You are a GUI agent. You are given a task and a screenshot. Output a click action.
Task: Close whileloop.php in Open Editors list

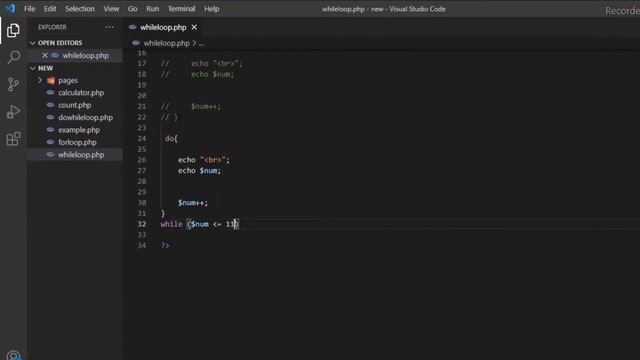44,56
